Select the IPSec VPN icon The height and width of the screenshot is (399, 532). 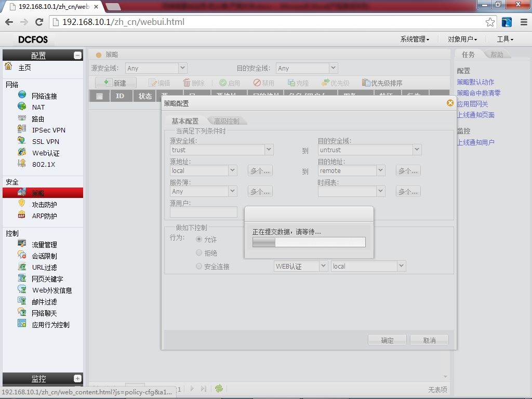pos(22,129)
